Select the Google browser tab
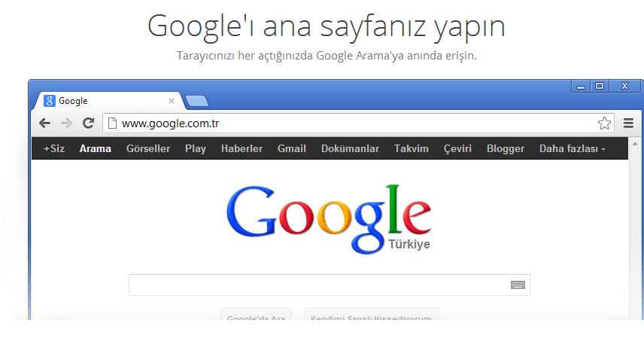644x338 pixels. (x=109, y=101)
